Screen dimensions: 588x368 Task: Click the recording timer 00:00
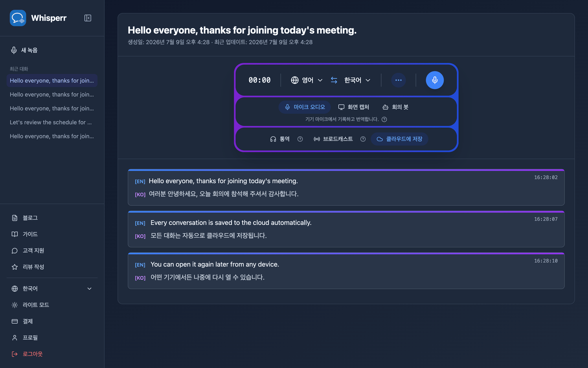pos(259,80)
